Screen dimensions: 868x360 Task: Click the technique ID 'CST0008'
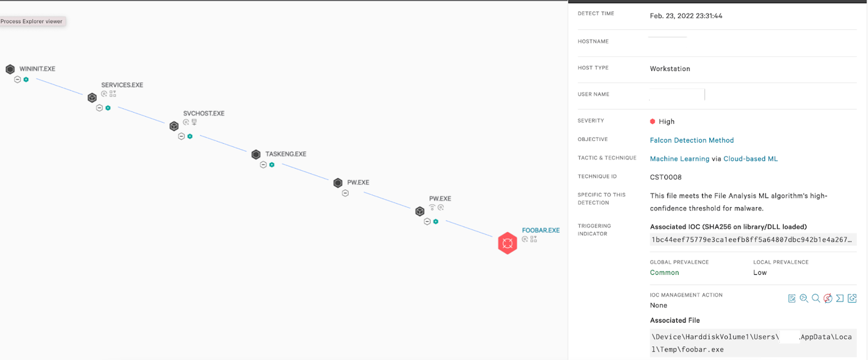pyautogui.click(x=665, y=177)
